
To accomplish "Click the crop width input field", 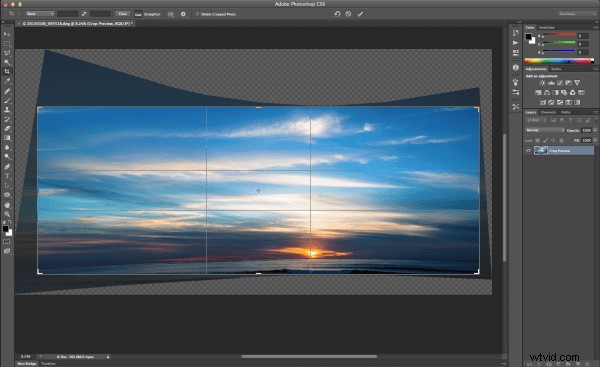I will click(x=68, y=14).
